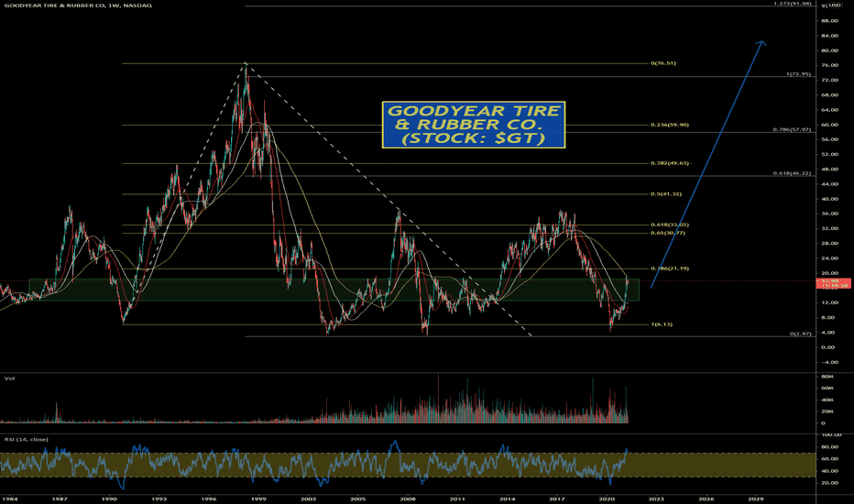This screenshot has width=854, height=504.
Task: Click 68.00 on the price axis
Action: 829,94
